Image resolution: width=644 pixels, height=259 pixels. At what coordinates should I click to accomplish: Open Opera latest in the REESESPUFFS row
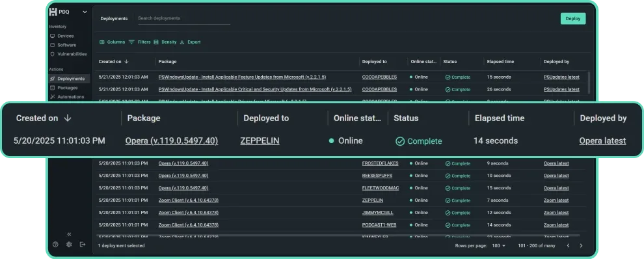coord(556,176)
